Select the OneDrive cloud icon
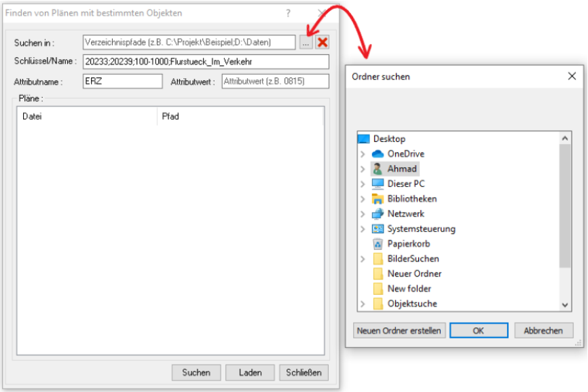Screen dimensions: 588x392 [x=378, y=154]
